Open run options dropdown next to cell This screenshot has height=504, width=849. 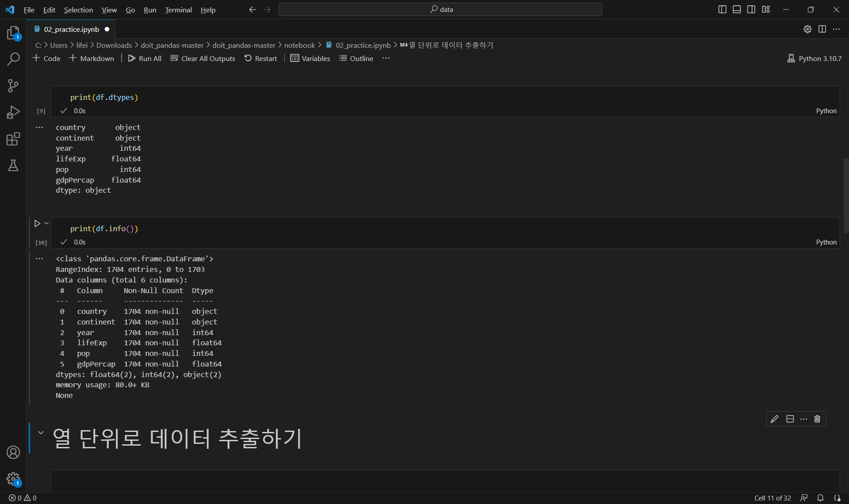click(x=46, y=223)
